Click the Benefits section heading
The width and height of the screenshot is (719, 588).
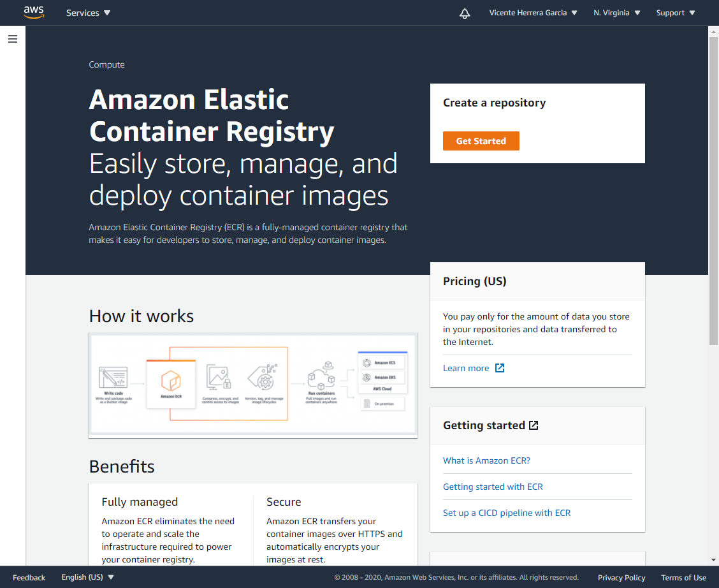[122, 466]
